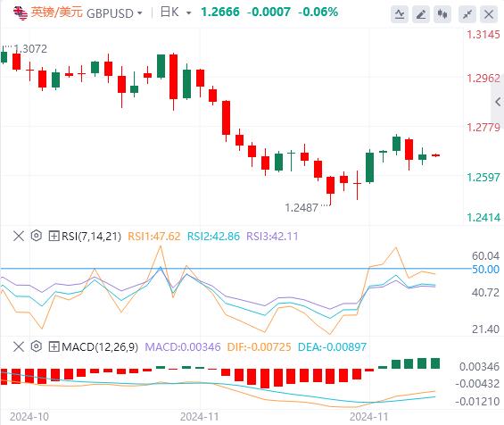Click the latest candlestick on the chart
The width and height of the screenshot is (504, 425).
[x=436, y=155]
